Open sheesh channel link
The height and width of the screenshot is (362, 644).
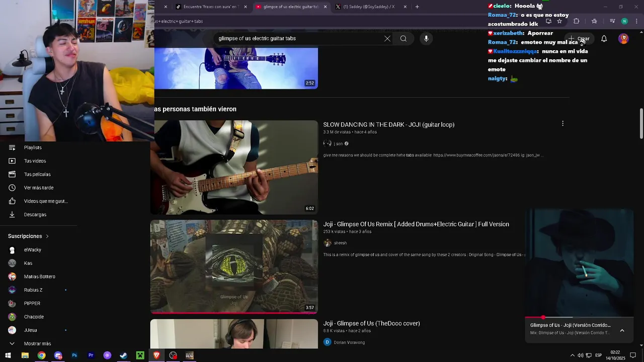(340, 243)
